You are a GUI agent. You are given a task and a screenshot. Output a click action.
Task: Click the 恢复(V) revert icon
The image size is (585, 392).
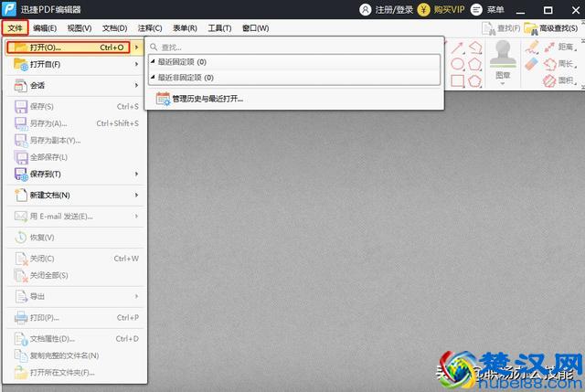tap(21, 238)
